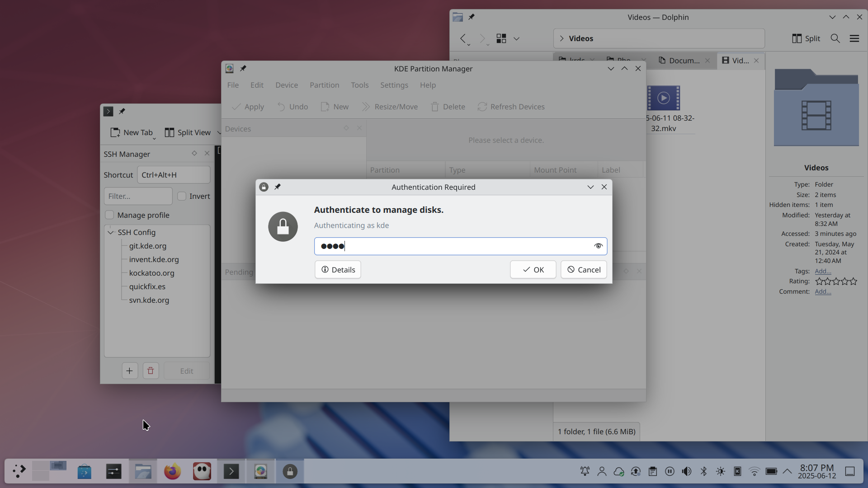868x488 pixels.
Task: Click the Apply icon in KDE Partition Manager
Action: (x=236, y=107)
